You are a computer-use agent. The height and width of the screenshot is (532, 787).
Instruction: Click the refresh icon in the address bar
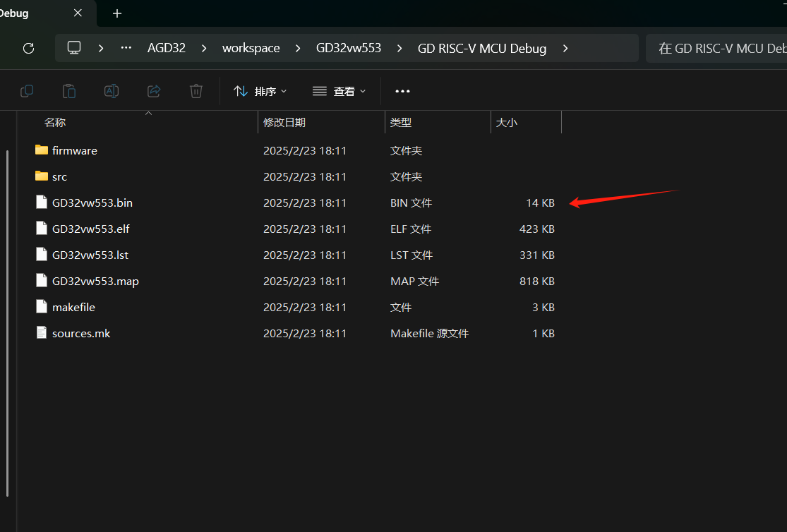point(28,48)
